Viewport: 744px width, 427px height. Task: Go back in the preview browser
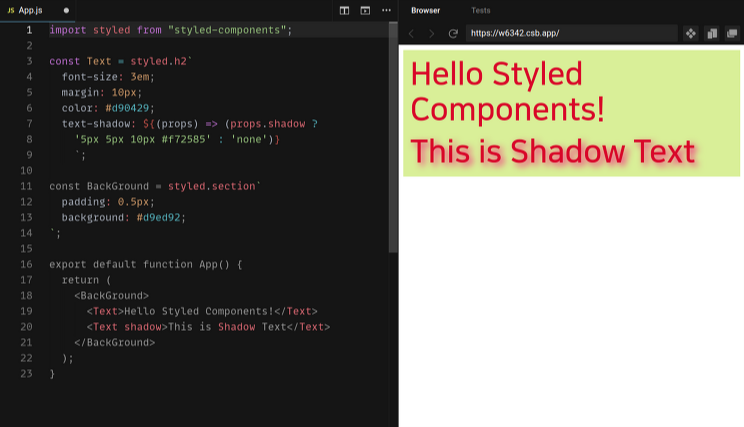pyautogui.click(x=411, y=34)
